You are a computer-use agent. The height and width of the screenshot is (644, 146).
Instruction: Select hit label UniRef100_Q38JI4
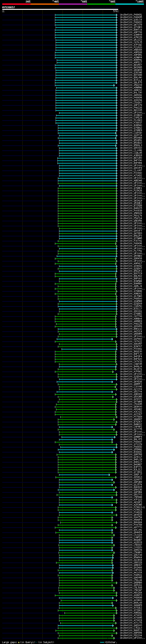coord(131,20)
